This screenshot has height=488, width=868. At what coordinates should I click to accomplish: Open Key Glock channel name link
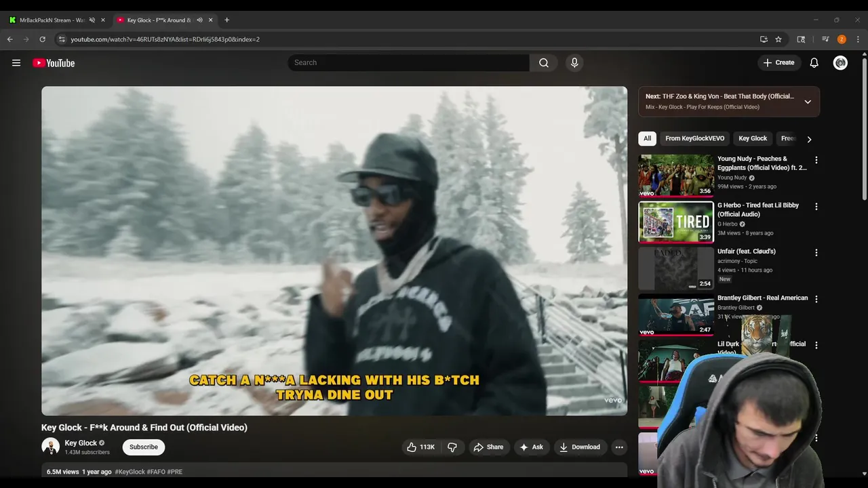point(81,443)
